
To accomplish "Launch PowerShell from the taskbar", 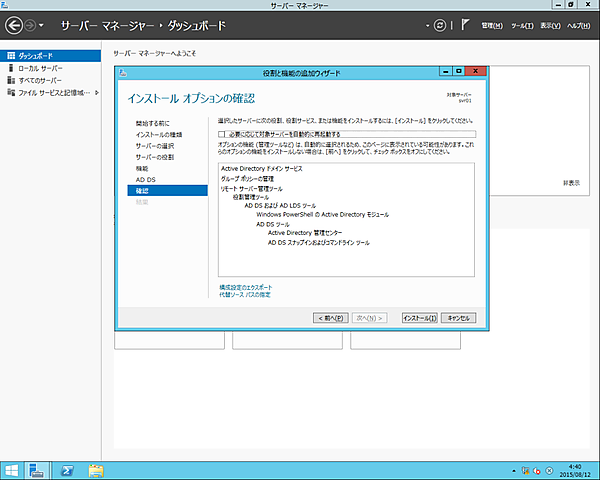I will (67, 470).
